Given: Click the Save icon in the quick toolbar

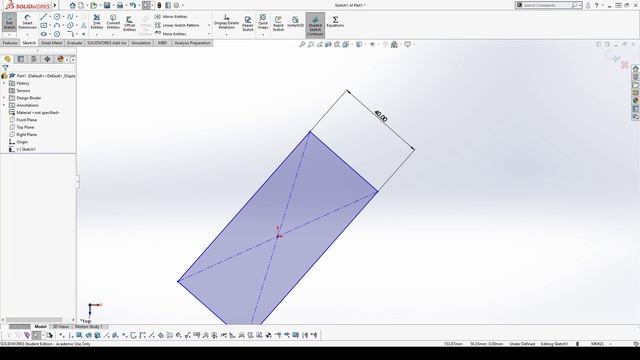Looking at the screenshot, I should [x=107, y=5].
